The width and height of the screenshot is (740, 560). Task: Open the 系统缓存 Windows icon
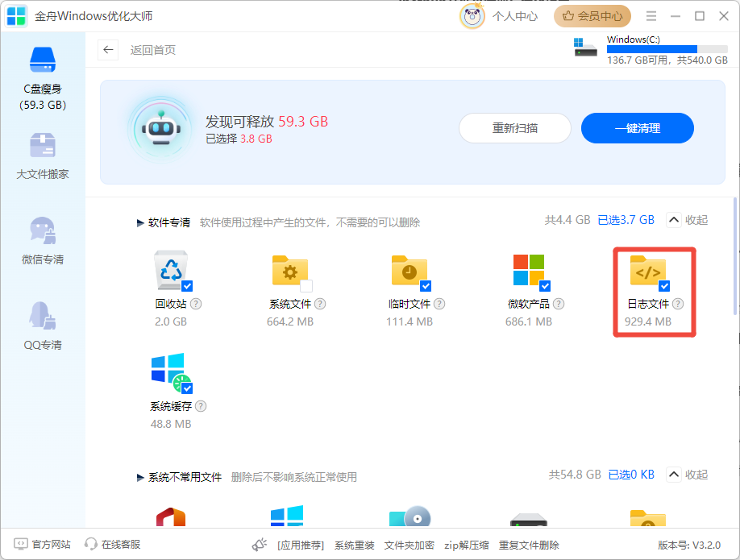(x=170, y=372)
